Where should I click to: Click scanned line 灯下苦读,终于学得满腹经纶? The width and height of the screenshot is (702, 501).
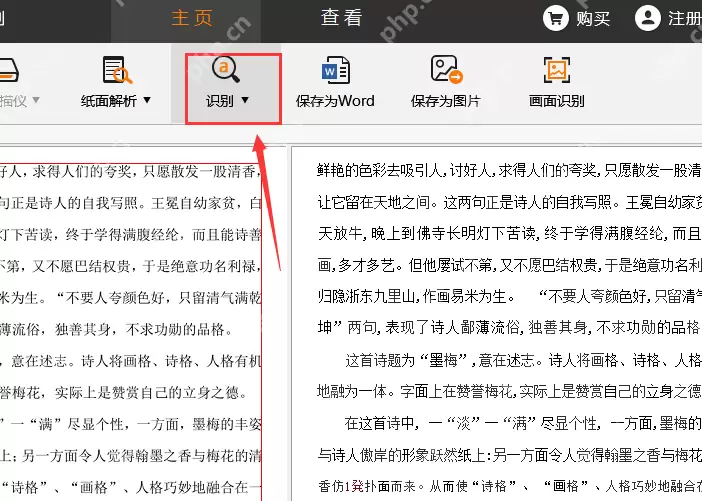coord(130,235)
